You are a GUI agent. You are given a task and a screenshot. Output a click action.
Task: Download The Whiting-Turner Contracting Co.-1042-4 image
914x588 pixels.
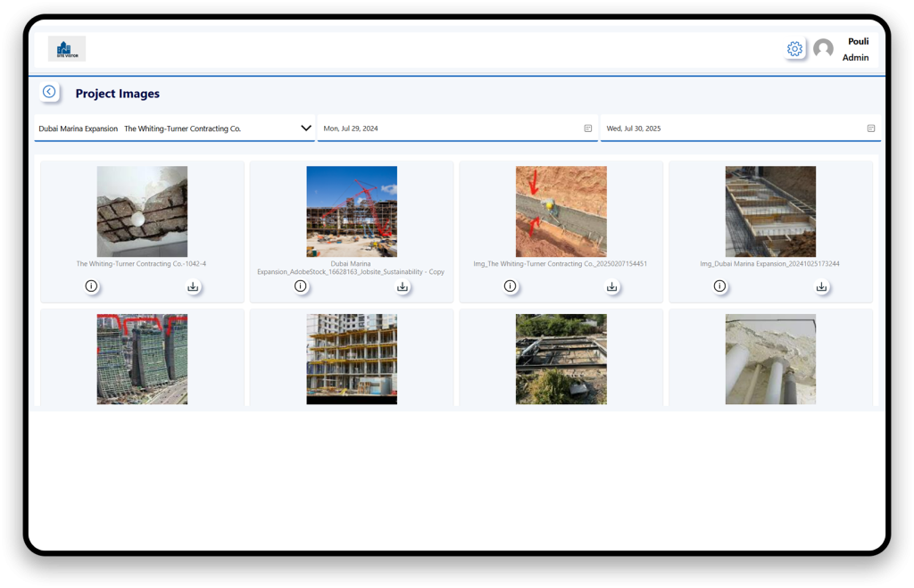[x=193, y=286]
